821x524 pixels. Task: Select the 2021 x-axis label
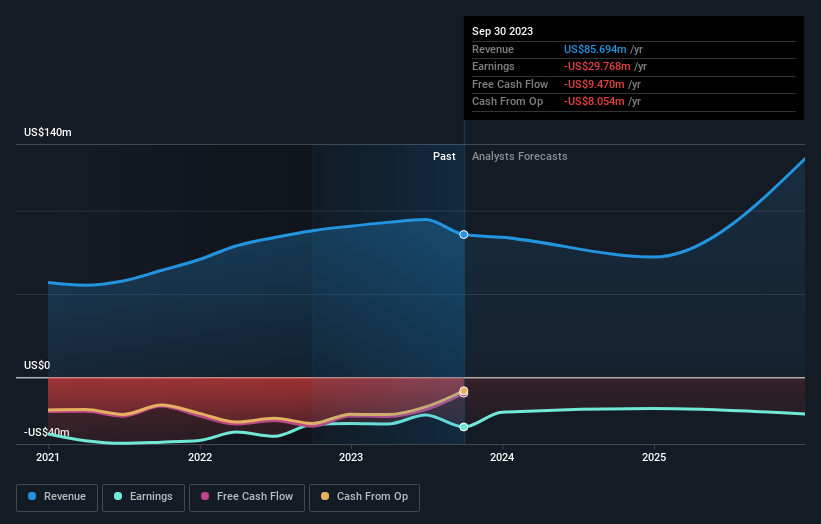[48, 457]
